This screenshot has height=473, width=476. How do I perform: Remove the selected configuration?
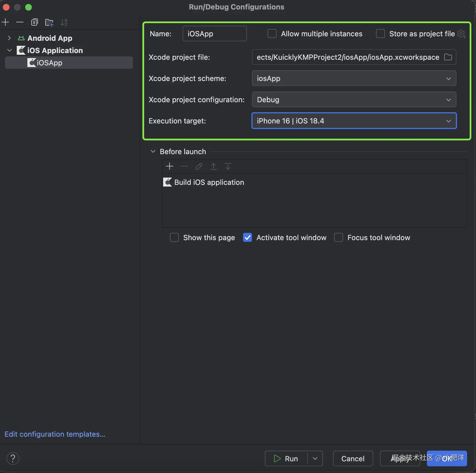pyautogui.click(x=20, y=22)
